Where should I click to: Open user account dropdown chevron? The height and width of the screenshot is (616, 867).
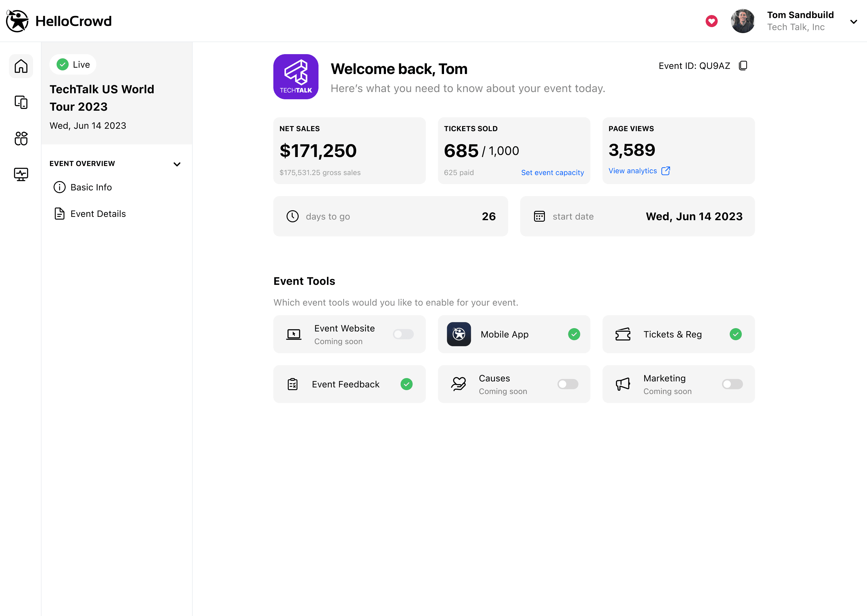(x=853, y=22)
